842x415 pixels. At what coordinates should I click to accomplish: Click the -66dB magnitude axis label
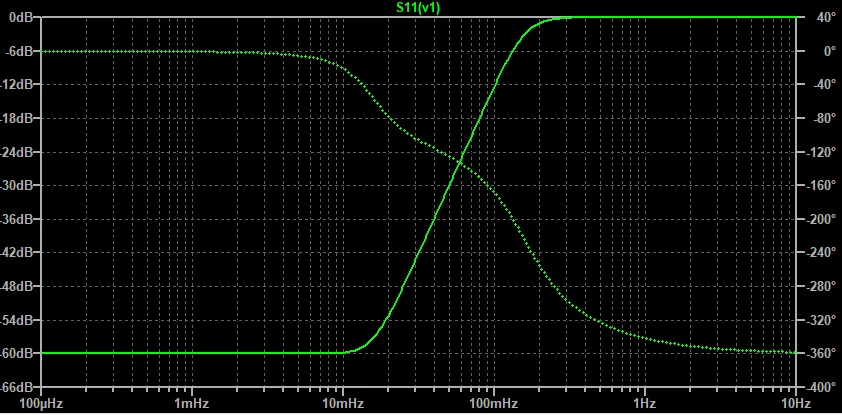tap(17, 387)
